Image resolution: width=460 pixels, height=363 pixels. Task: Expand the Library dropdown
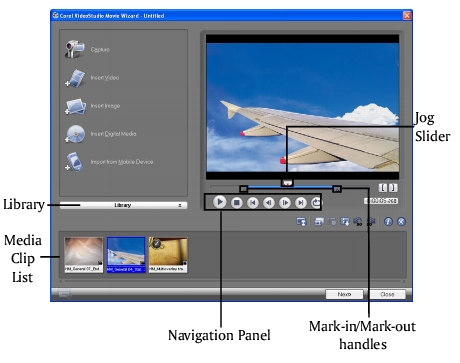pyautogui.click(x=123, y=205)
